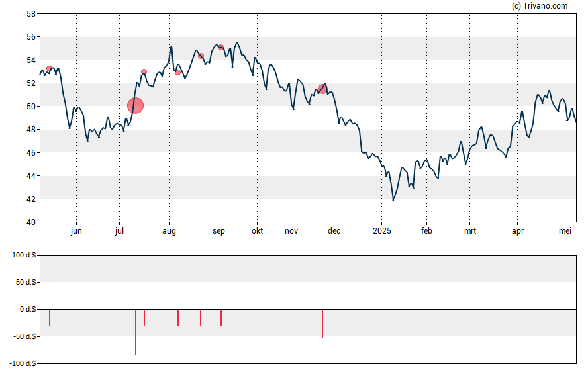Click the "58" y-axis value
Screen dimensions: 588x374
pos(31,14)
